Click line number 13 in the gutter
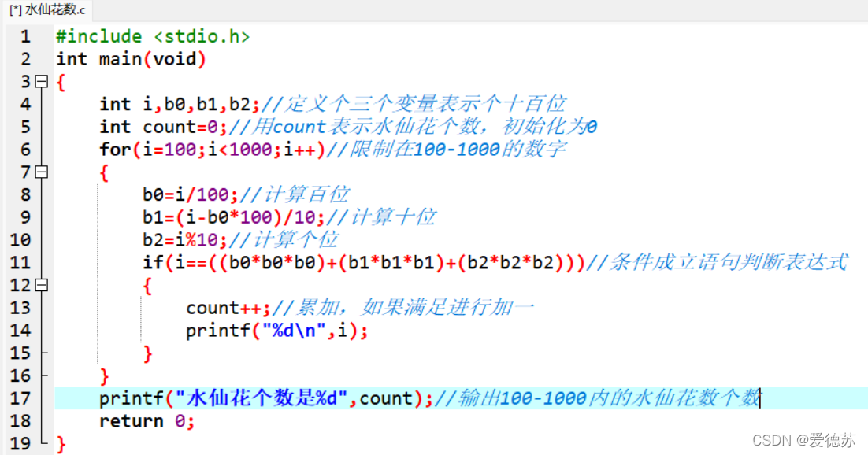 pyautogui.click(x=20, y=308)
